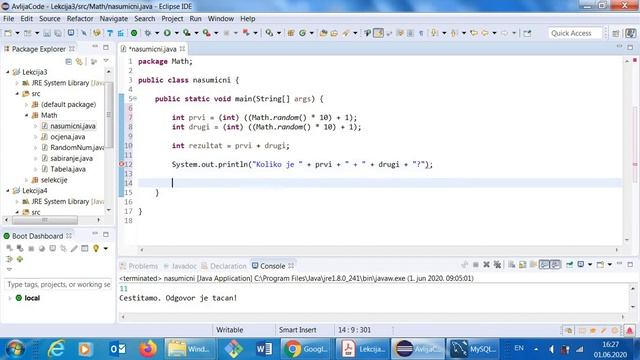Open the Refactor menu

[x=80, y=19]
